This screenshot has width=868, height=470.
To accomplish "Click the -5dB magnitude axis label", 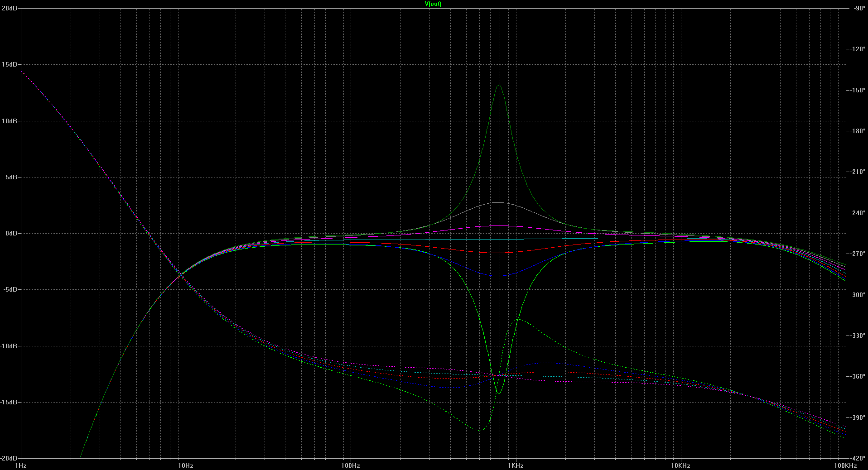I will click(x=10, y=290).
